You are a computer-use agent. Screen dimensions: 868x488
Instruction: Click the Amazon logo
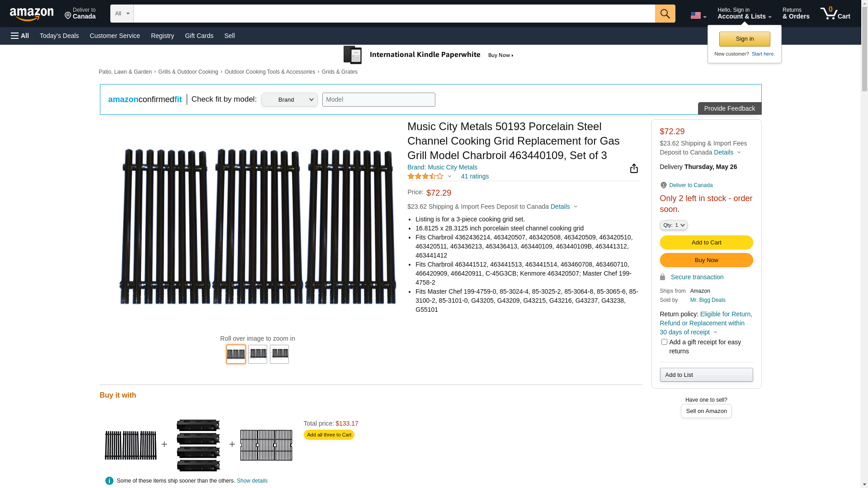tap(32, 14)
